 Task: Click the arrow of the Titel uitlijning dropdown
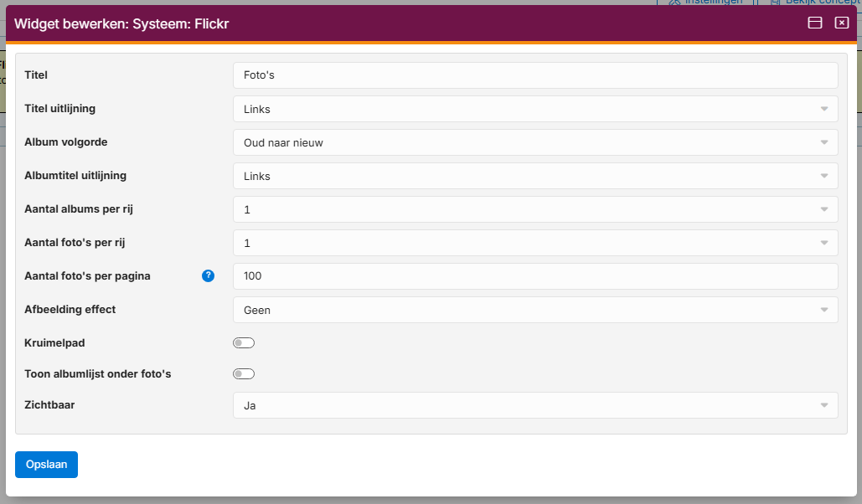pyautogui.click(x=823, y=109)
